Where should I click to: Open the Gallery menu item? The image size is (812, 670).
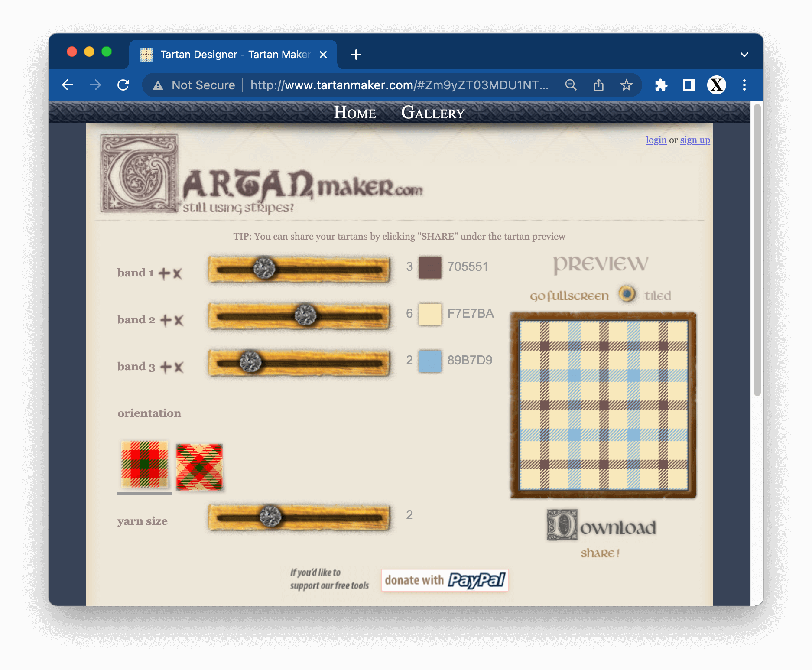(433, 113)
